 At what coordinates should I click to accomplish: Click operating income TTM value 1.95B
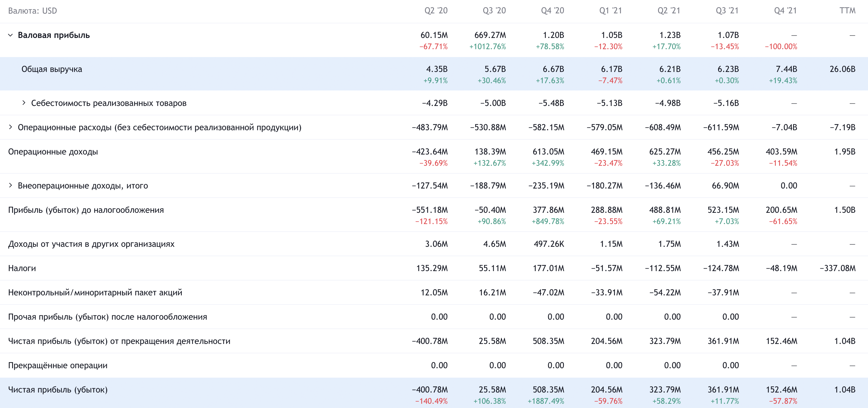tap(845, 151)
